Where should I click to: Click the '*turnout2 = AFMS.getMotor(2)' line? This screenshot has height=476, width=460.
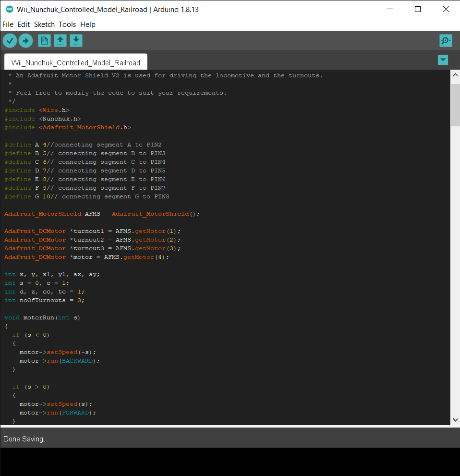[x=92, y=240]
